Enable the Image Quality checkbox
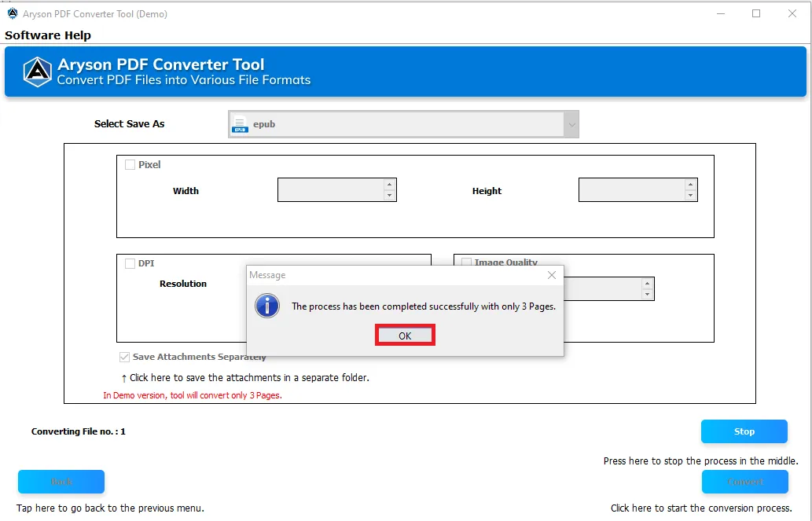 point(467,262)
